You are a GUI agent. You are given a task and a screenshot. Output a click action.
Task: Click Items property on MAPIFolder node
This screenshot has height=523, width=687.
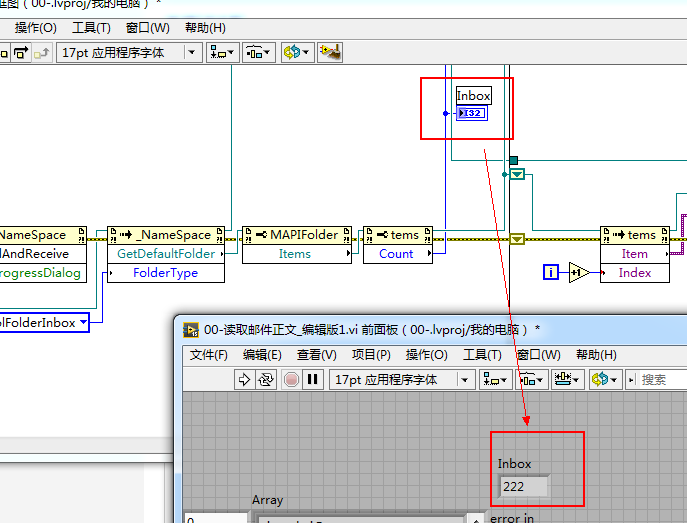(x=297, y=254)
